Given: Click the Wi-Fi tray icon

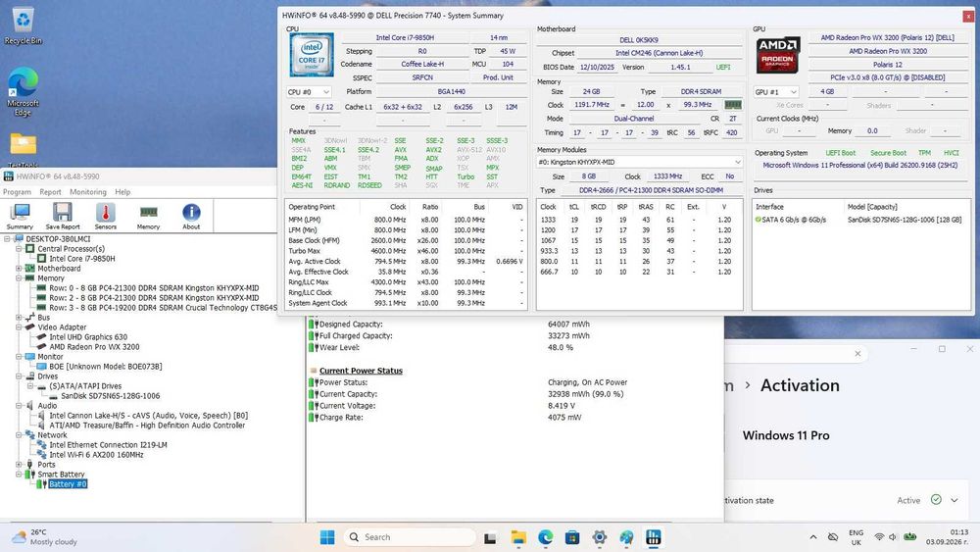Looking at the screenshot, I should click(879, 537).
